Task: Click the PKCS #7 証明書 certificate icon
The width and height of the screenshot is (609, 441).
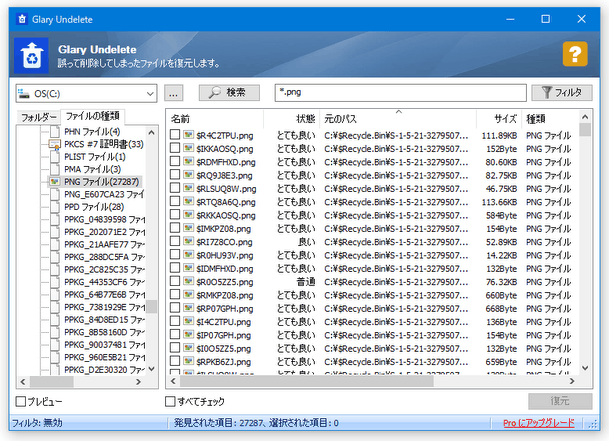Action: (55, 144)
